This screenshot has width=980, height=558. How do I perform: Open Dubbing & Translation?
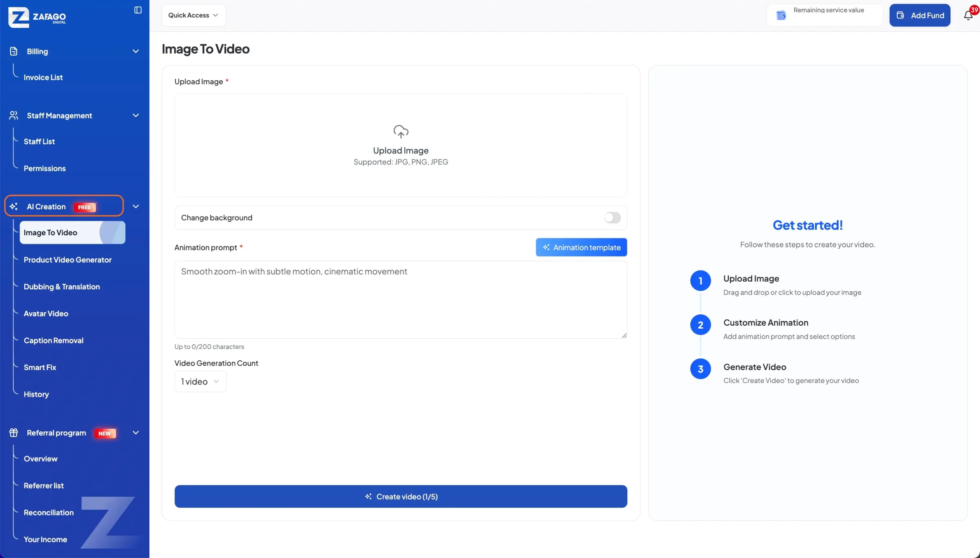[x=62, y=287]
